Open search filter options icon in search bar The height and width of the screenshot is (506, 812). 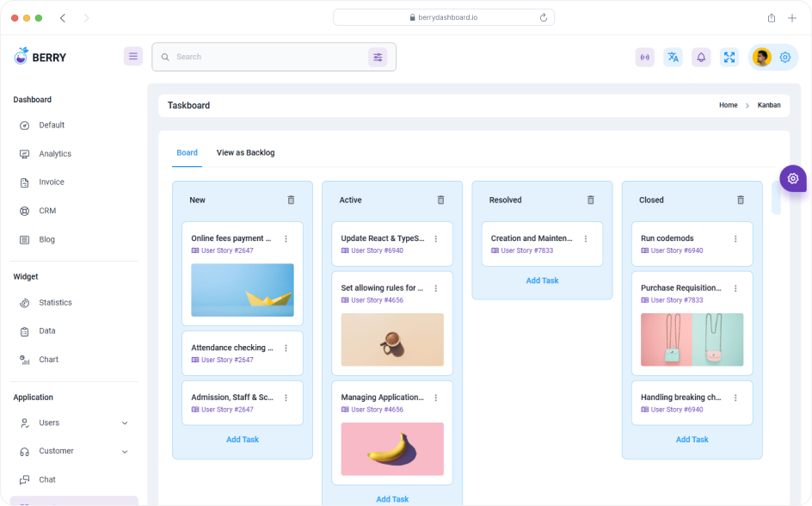[x=378, y=57]
